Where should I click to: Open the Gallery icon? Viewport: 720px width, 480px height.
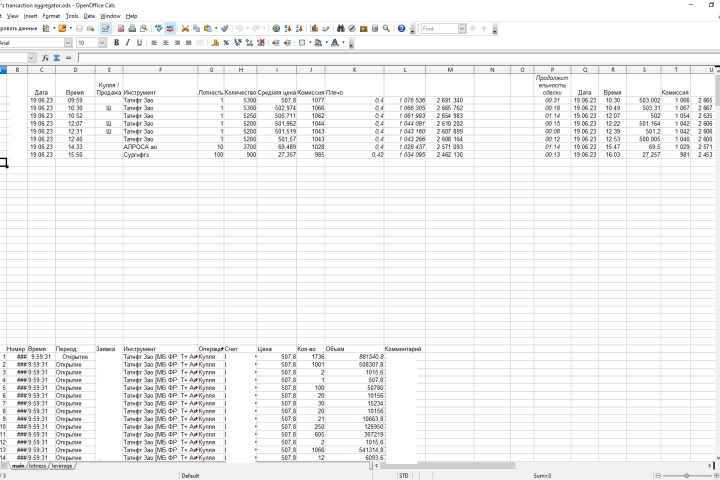pos(364,28)
